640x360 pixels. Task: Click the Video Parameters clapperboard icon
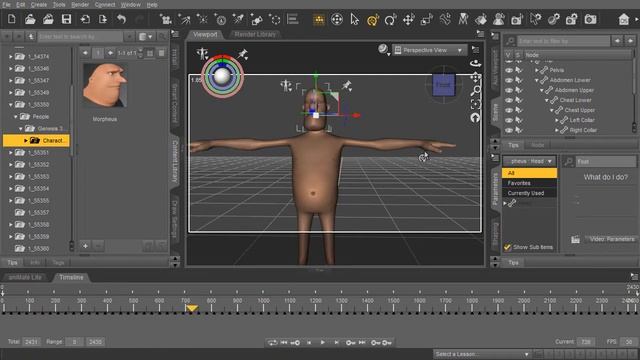[x=575, y=240]
